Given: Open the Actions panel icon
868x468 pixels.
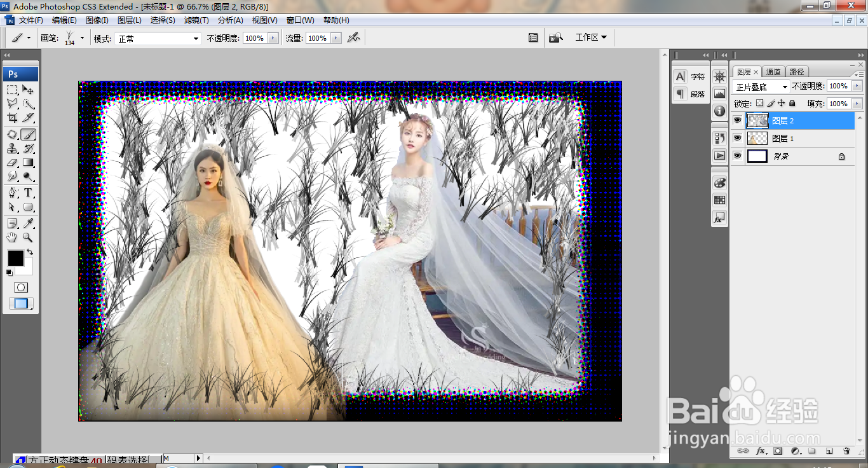Looking at the screenshot, I should click(x=719, y=155).
